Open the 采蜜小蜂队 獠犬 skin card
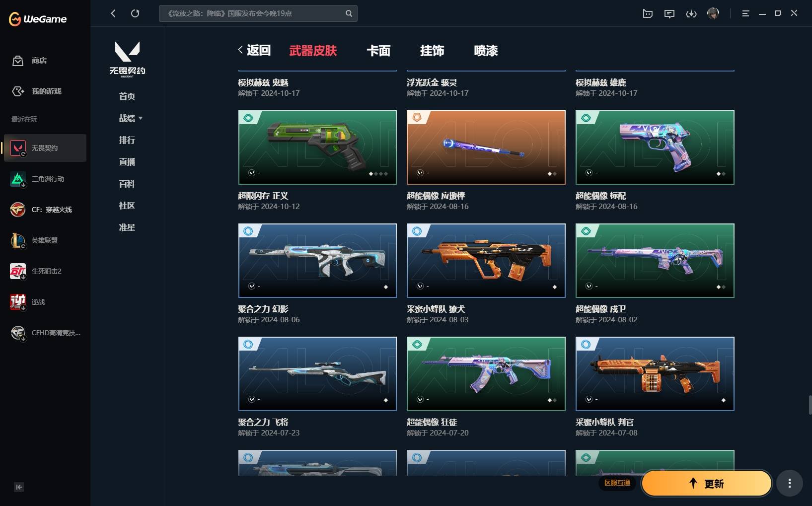 tap(486, 261)
